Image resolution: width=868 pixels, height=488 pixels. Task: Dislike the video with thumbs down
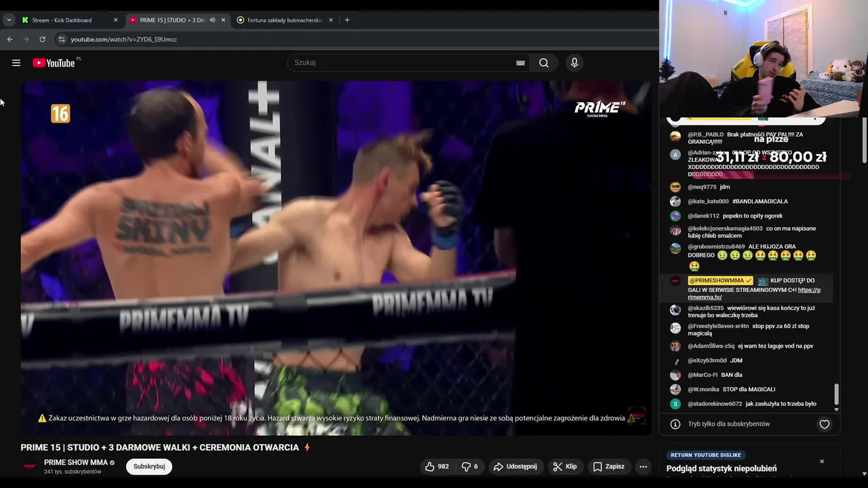coord(469,466)
